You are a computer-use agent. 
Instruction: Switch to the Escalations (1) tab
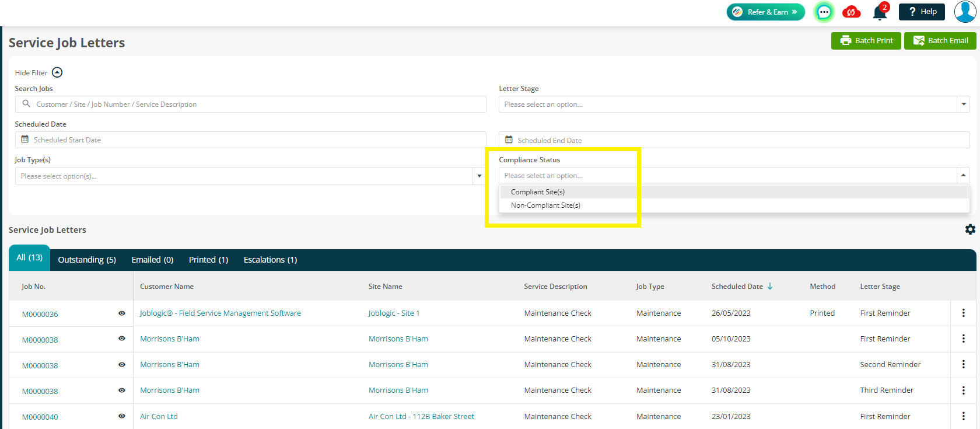[270, 260]
